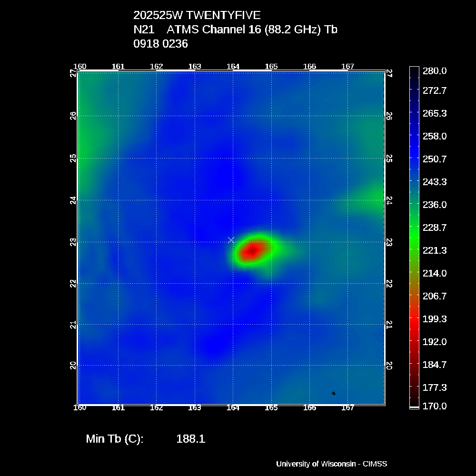Click the 164 longitude label on the top axis
Image resolution: width=476 pixels, height=476 pixels.
233,66
